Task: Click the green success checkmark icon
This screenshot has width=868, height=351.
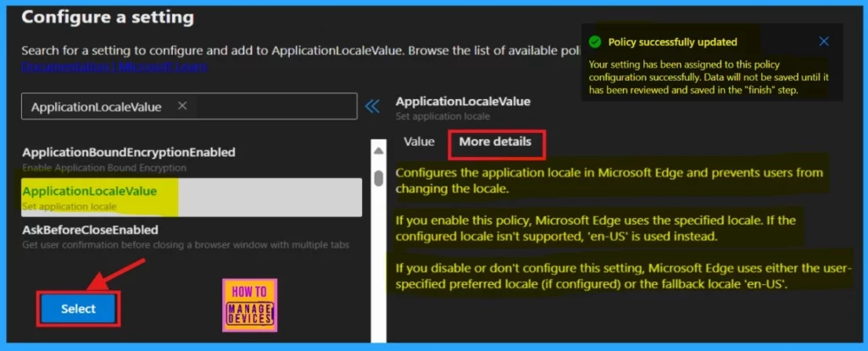Action: [595, 42]
